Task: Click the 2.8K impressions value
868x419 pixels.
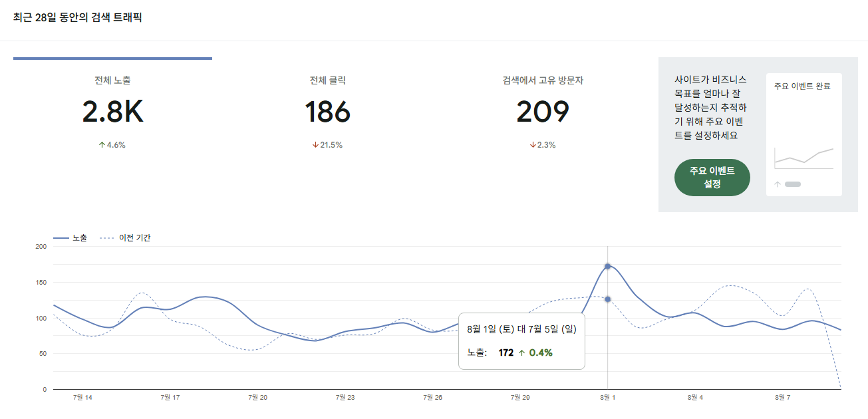Action: point(112,112)
